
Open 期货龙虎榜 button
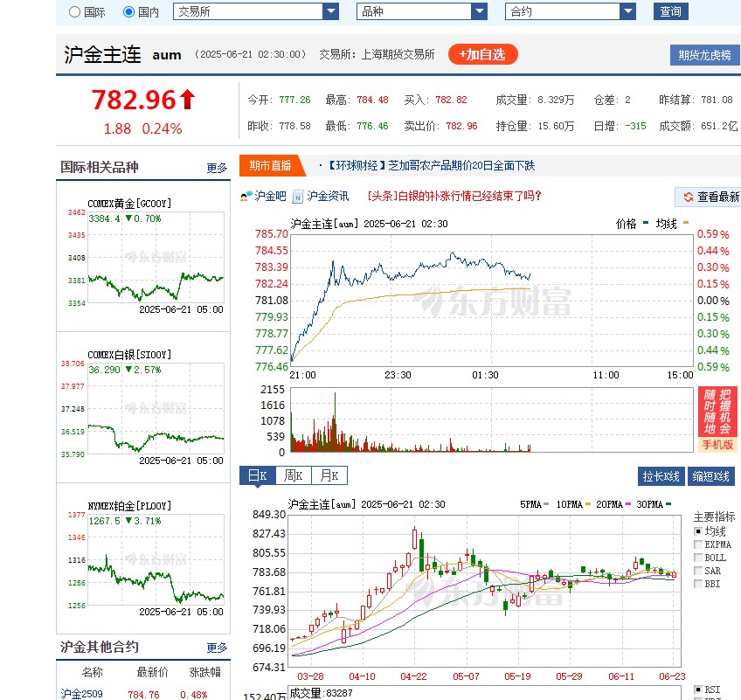click(705, 55)
